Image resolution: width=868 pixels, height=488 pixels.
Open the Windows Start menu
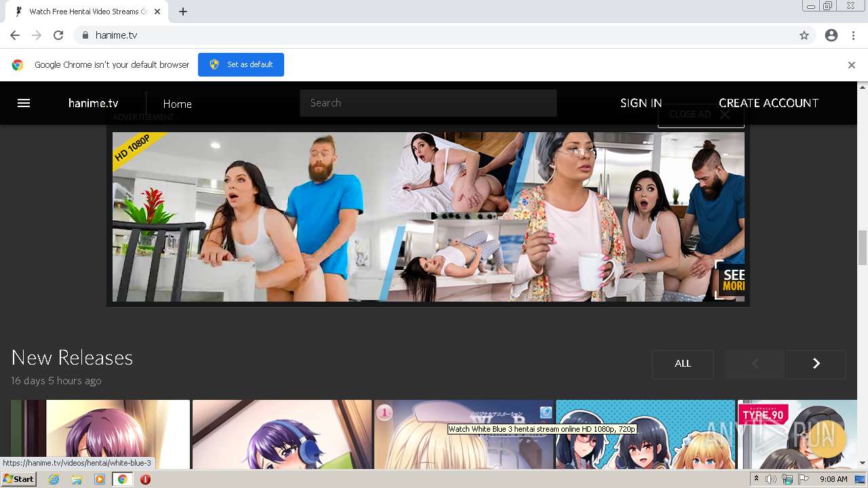[x=19, y=479]
